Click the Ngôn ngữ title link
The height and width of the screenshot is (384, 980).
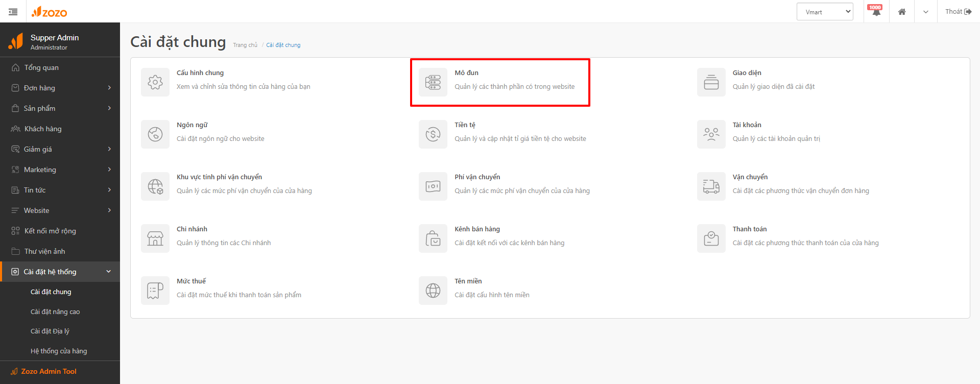[192, 125]
